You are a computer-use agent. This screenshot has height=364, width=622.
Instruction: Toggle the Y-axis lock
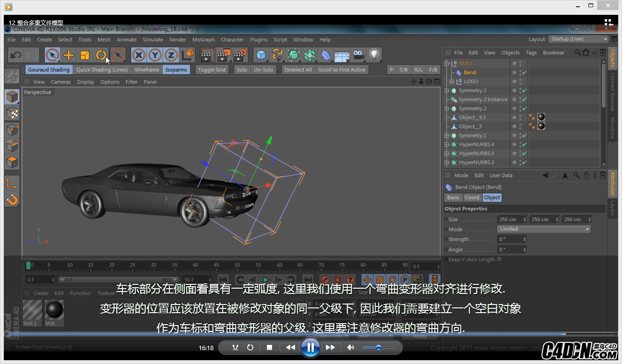[x=155, y=55]
